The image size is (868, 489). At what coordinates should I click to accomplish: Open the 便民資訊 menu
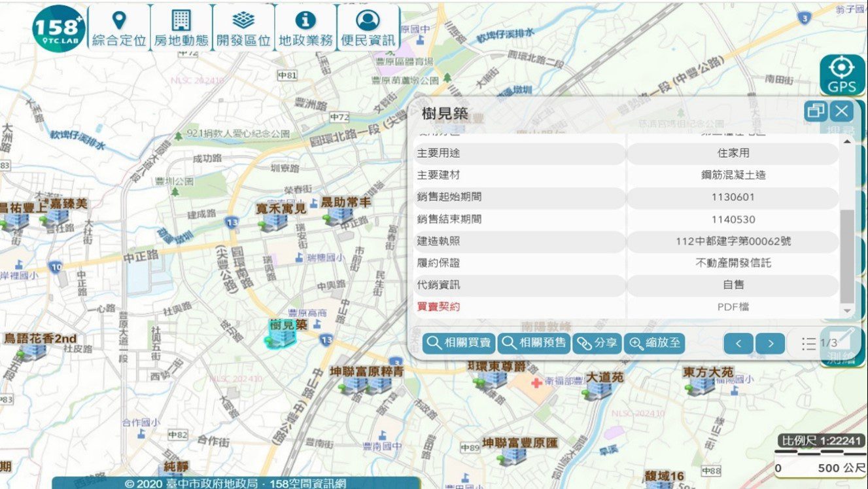368,27
